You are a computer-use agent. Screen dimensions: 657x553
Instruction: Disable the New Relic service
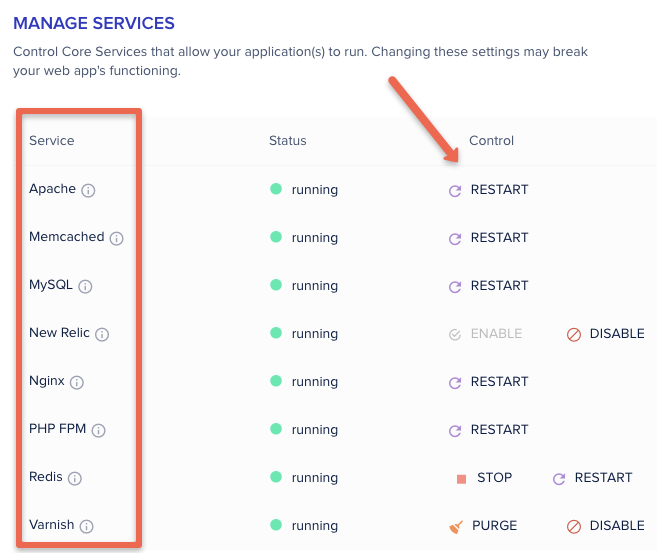click(x=605, y=334)
